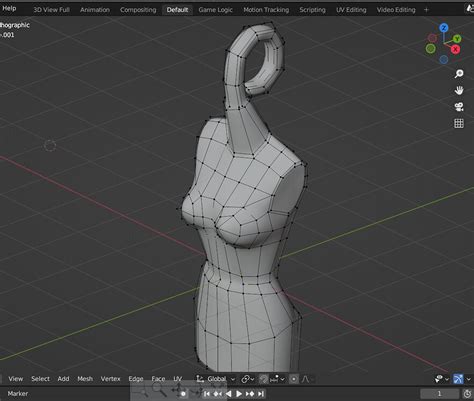
Task: Jump to previous keyframe
Action: (217, 394)
